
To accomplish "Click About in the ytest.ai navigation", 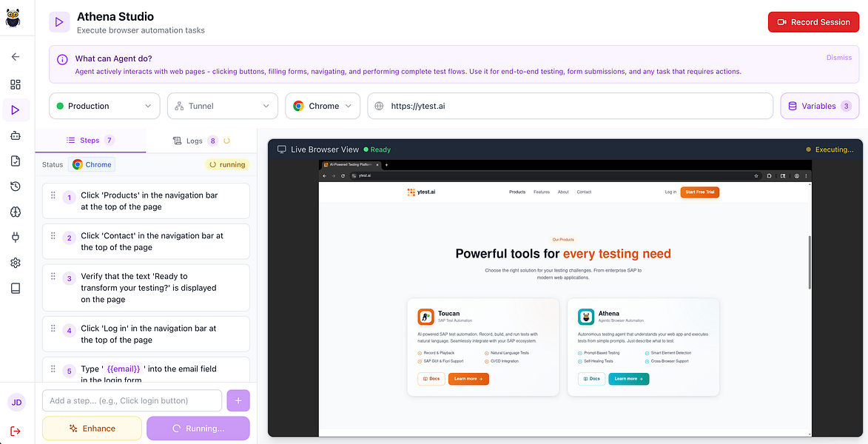I will [563, 192].
